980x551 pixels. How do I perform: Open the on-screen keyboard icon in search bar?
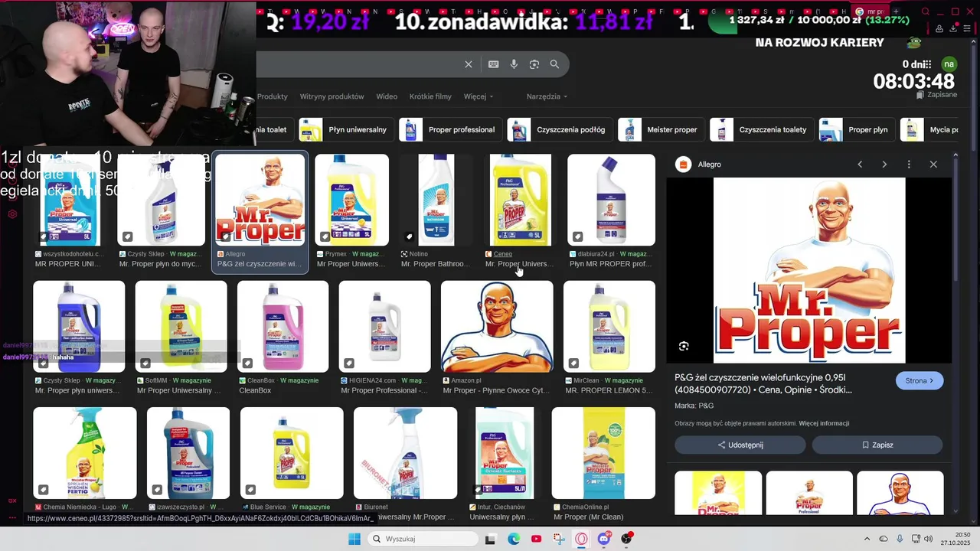pyautogui.click(x=494, y=64)
